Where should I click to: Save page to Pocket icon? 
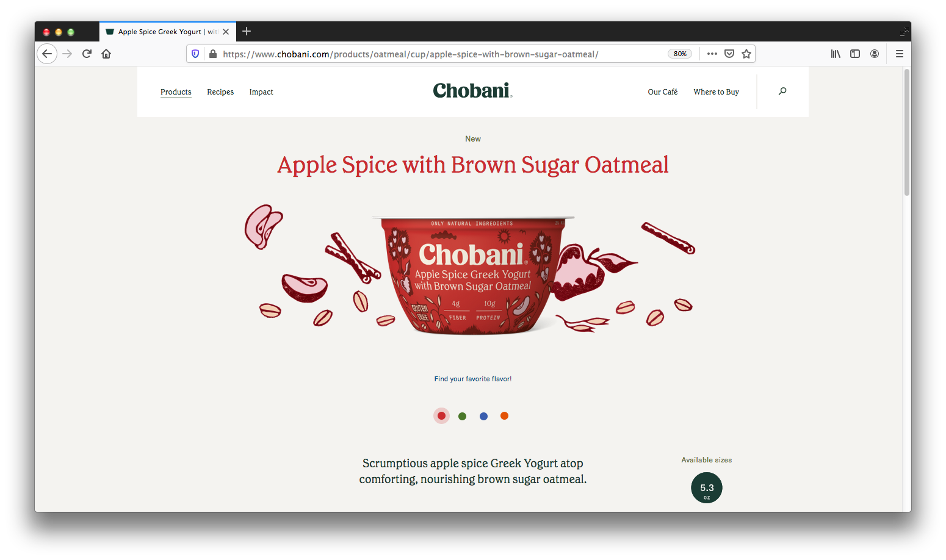pos(729,54)
